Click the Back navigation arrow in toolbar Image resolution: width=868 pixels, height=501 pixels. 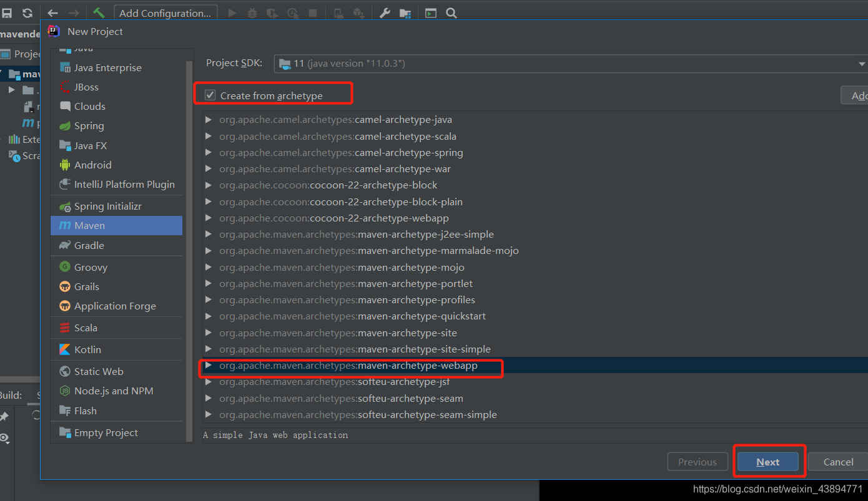pos(53,13)
